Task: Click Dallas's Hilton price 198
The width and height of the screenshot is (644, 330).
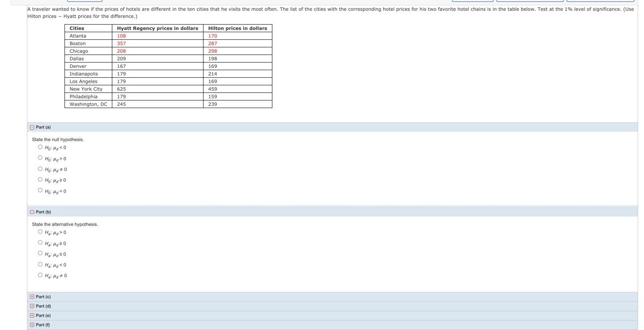Action: pyautogui.click(x=238, y=58)
